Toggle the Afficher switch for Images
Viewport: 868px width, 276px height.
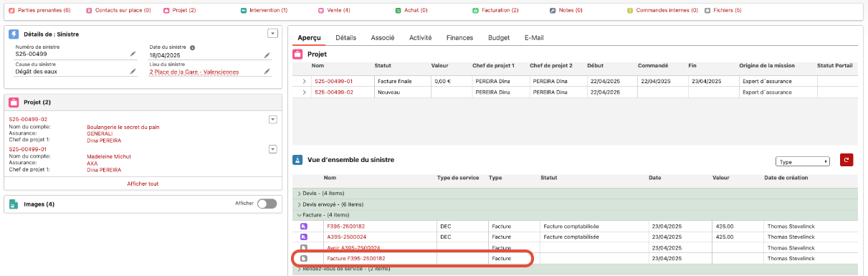pyautogui.click(x=267, y=204)
